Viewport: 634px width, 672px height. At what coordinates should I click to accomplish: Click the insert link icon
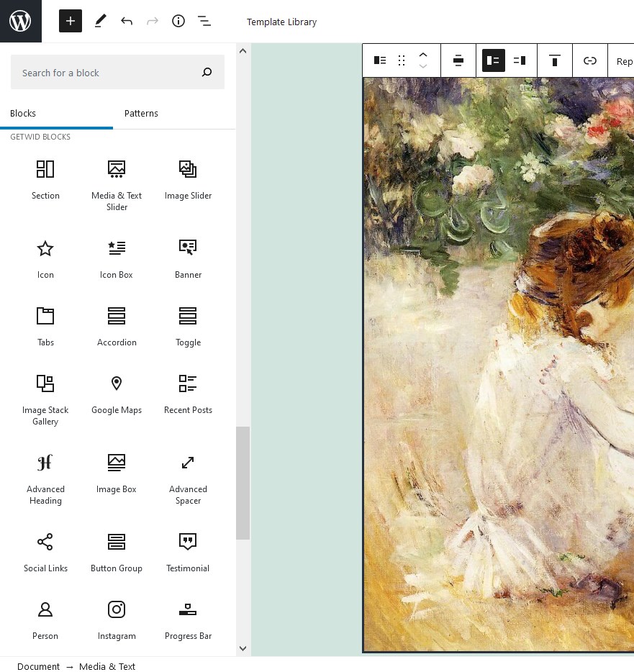(590, 60)
